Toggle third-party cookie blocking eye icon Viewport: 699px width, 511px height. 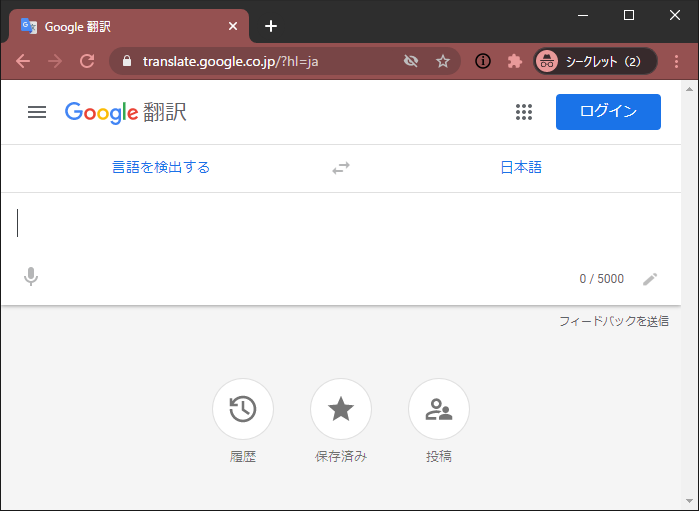pos(410,61)
